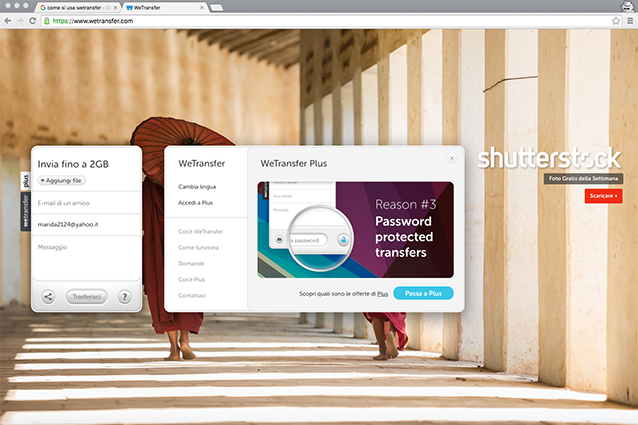This screenshot has width=638, height=425.
Task: Select Come funziona menu entry
Action: click(x=198, y=247)
